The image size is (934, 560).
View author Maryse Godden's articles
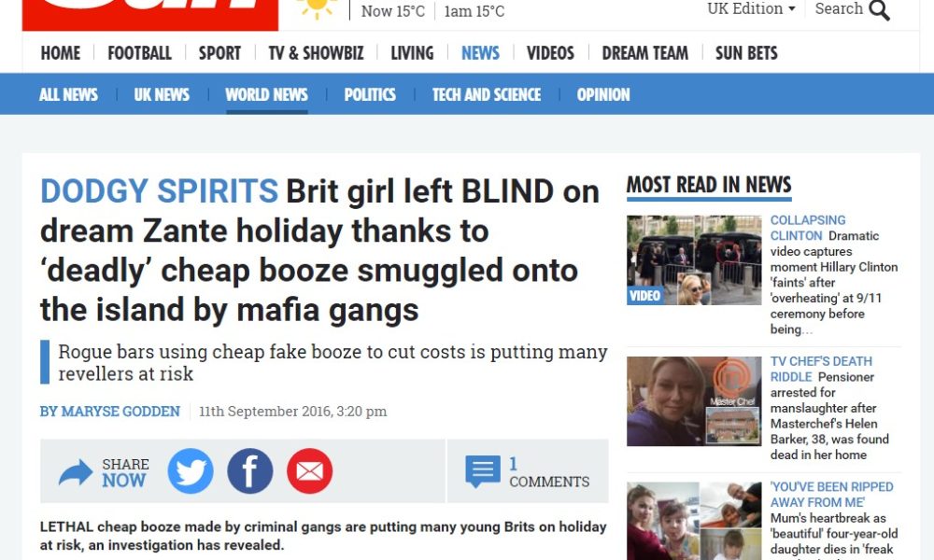110,412
